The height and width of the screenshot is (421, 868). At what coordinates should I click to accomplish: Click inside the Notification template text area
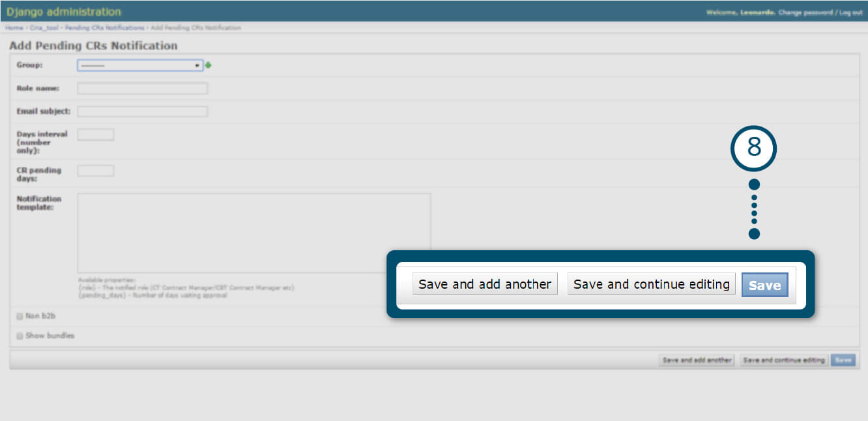tap(253, 233)
